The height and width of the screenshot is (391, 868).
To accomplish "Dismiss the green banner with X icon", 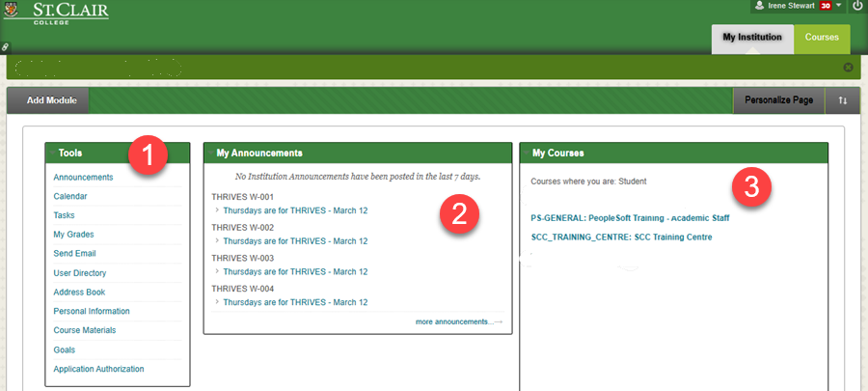I will [x=848, y=68].
